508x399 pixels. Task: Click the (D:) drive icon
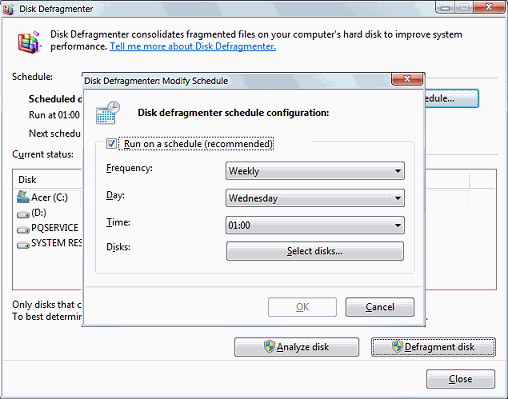click(x=23, y=214)
